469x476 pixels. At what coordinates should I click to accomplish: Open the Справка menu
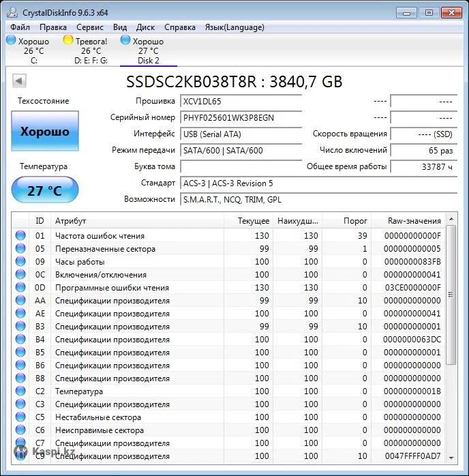pyautogui.click(x=180, y=27)
